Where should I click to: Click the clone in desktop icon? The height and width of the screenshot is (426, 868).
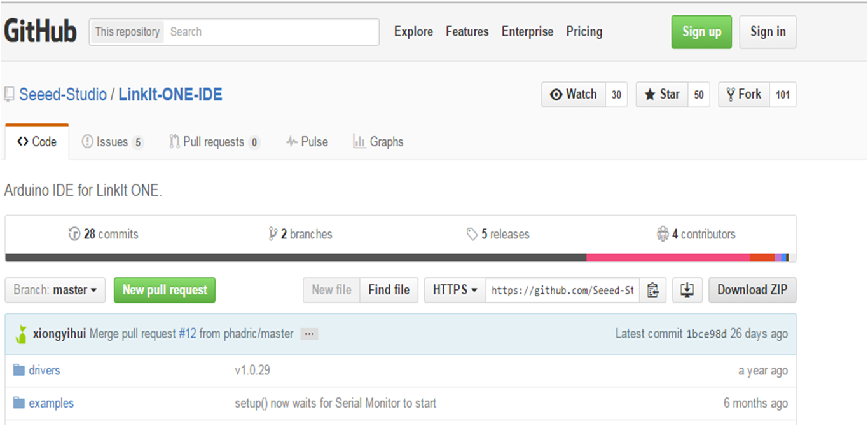687,290
